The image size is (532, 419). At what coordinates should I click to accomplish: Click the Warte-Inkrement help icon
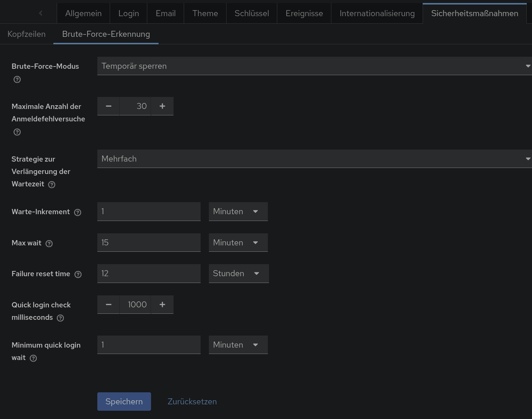tap(78, 212)
